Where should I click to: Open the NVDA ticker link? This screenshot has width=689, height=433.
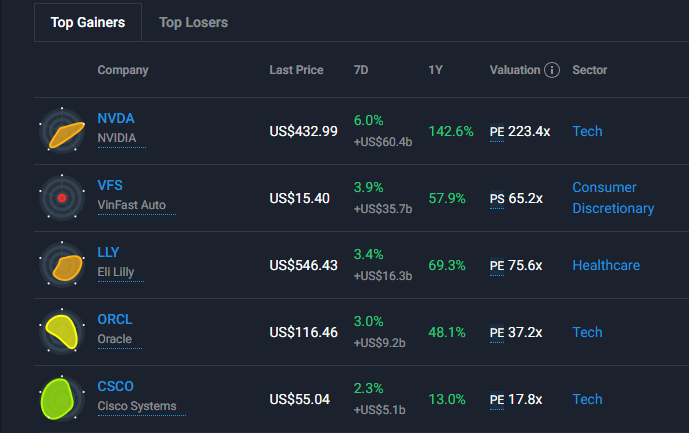115,119
